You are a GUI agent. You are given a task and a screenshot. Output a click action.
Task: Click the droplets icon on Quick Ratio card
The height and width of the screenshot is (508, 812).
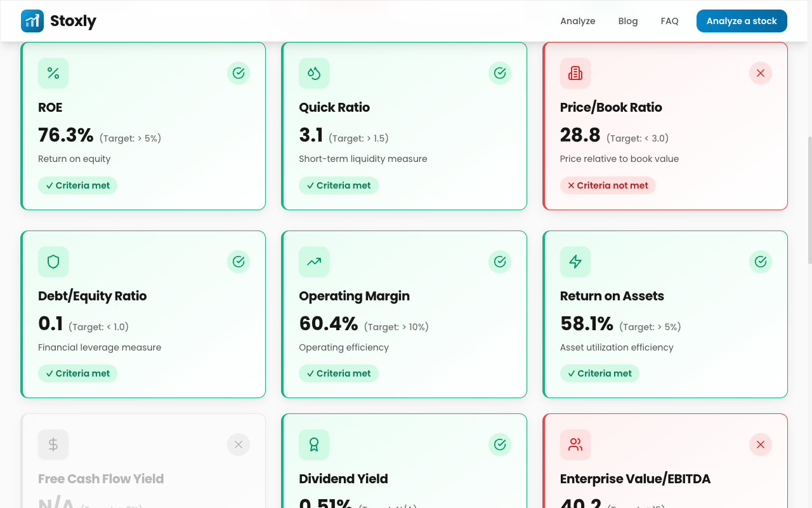click(x=314, y=73)
